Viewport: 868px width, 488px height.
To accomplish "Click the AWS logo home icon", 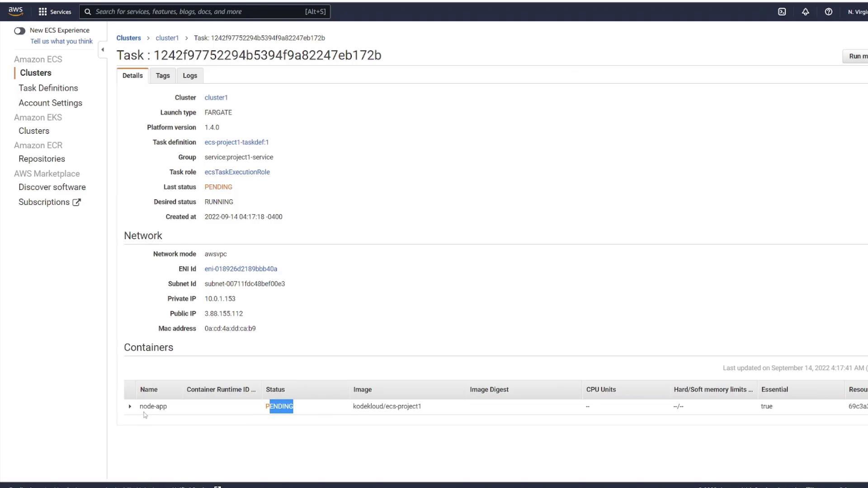I will pos(15,11).
